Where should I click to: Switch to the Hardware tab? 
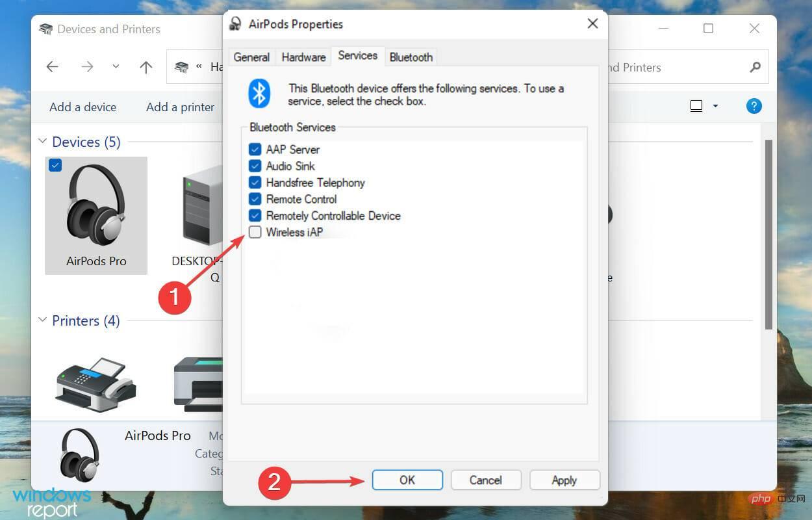tap(303, 57)
